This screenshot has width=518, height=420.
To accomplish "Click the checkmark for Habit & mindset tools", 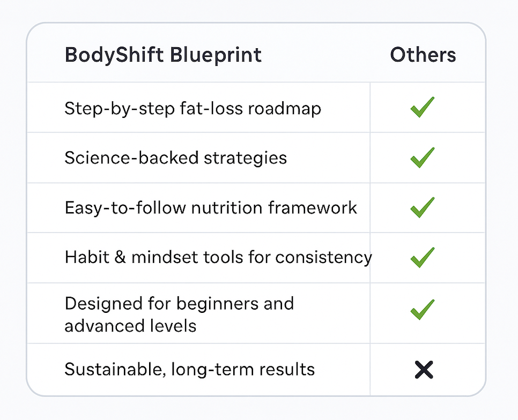I will coord(423,257).
